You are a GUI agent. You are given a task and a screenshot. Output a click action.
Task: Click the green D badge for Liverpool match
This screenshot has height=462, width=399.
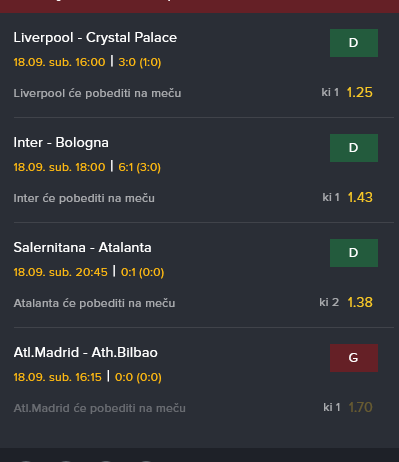pyautogui.click(x=354, y=43)
